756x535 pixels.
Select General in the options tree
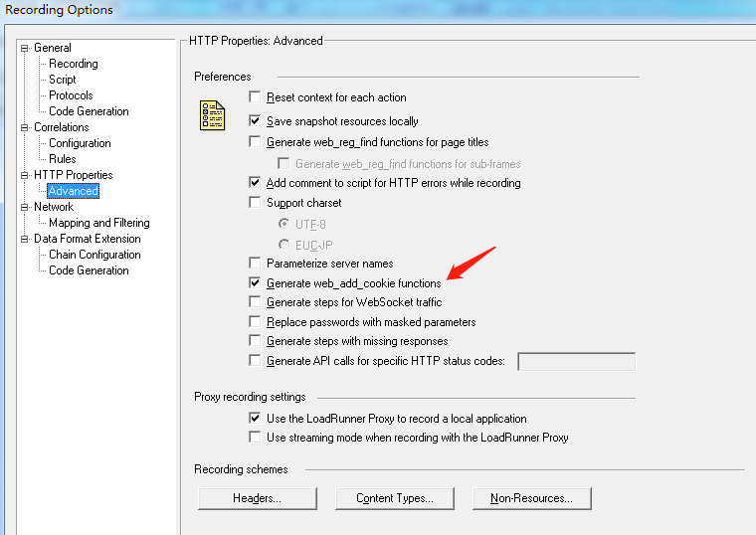tap(53, 48)
